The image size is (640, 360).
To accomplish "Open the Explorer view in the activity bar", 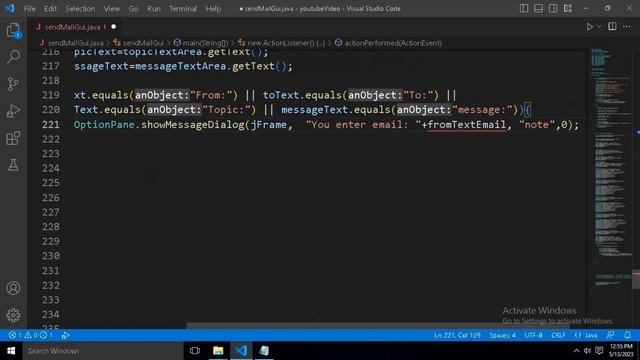I will (13, 30).
